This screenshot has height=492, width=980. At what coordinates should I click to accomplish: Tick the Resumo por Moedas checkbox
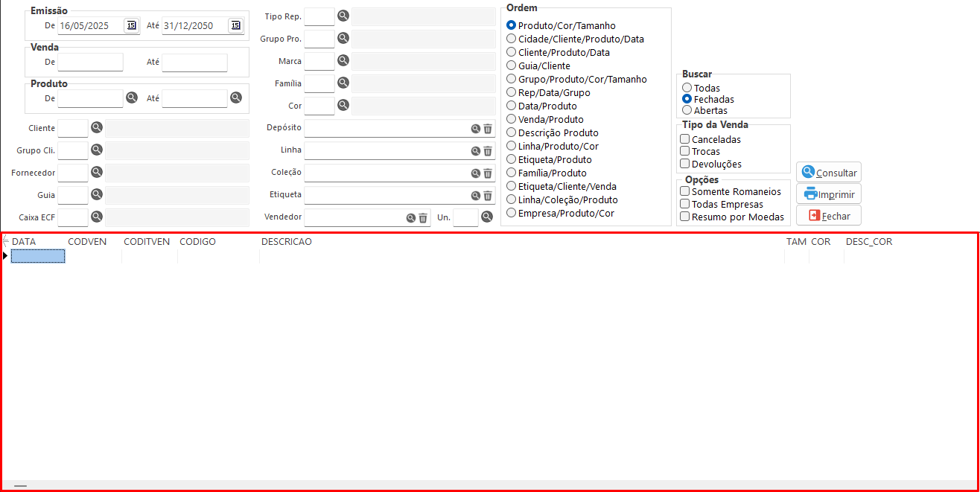685,217
